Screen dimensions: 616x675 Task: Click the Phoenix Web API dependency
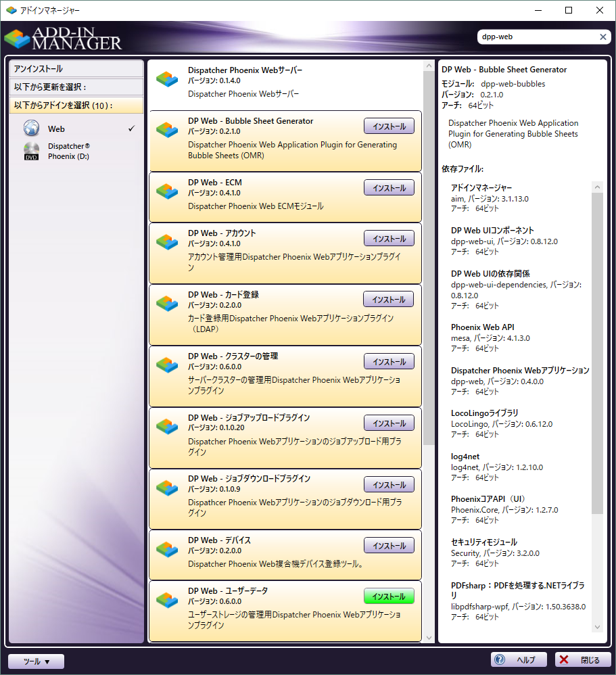coord(490,338)
